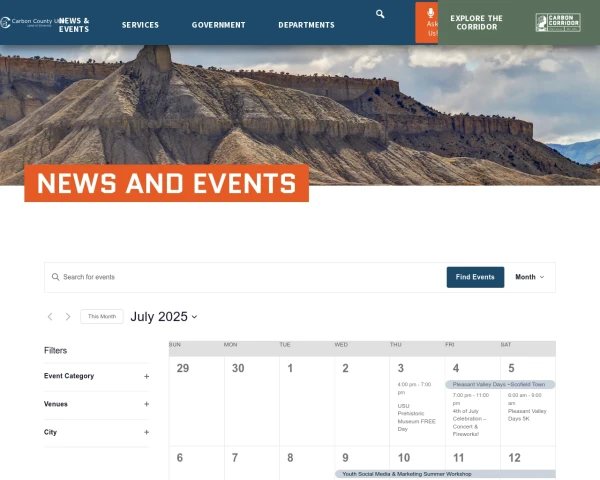Open the Carbon Corridor logo badge
600x480 pixels.
tap(558, 23)
